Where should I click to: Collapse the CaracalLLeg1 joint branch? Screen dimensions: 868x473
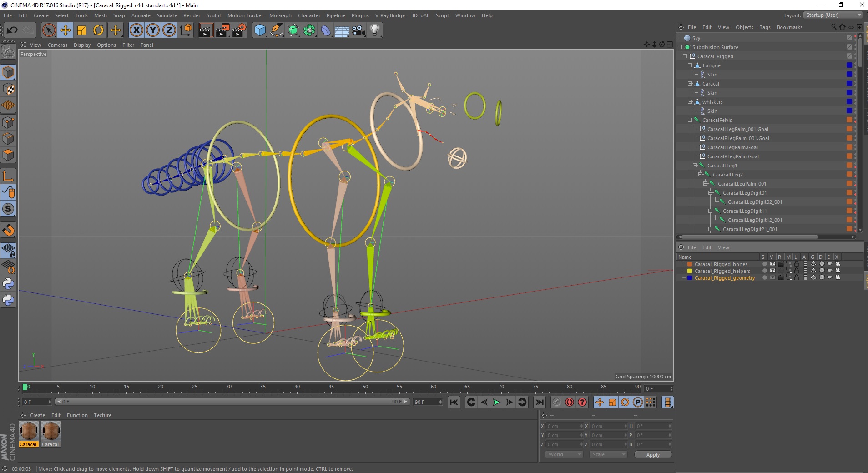(x=695, y=166)
